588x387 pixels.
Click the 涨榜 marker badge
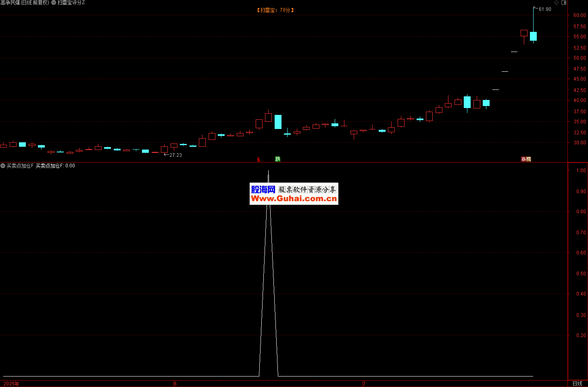(526, 159)
